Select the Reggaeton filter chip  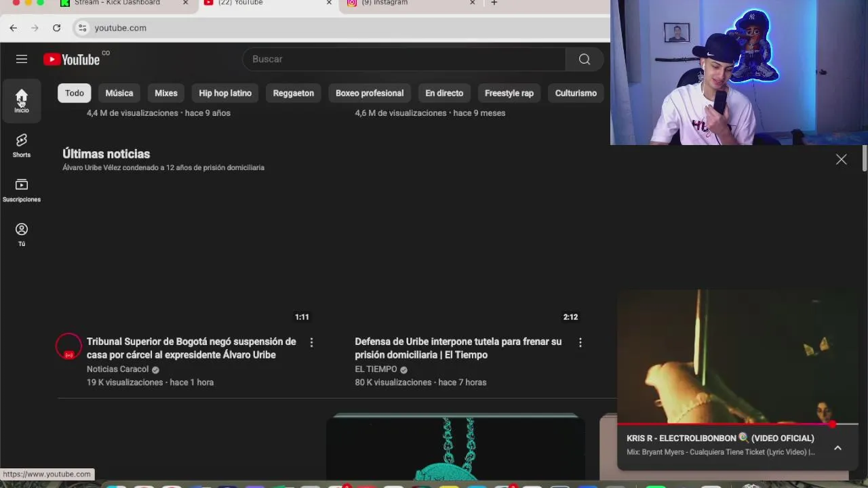(x=294, y=93)
